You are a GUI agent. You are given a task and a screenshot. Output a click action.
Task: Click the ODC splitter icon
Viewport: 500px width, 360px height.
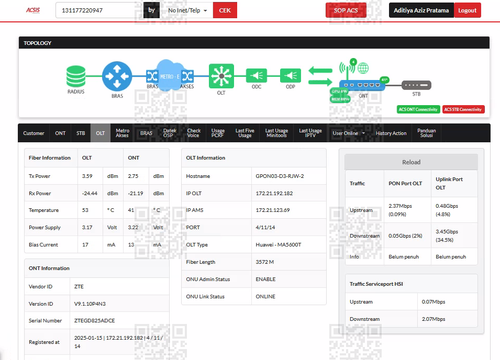point(256,76)
